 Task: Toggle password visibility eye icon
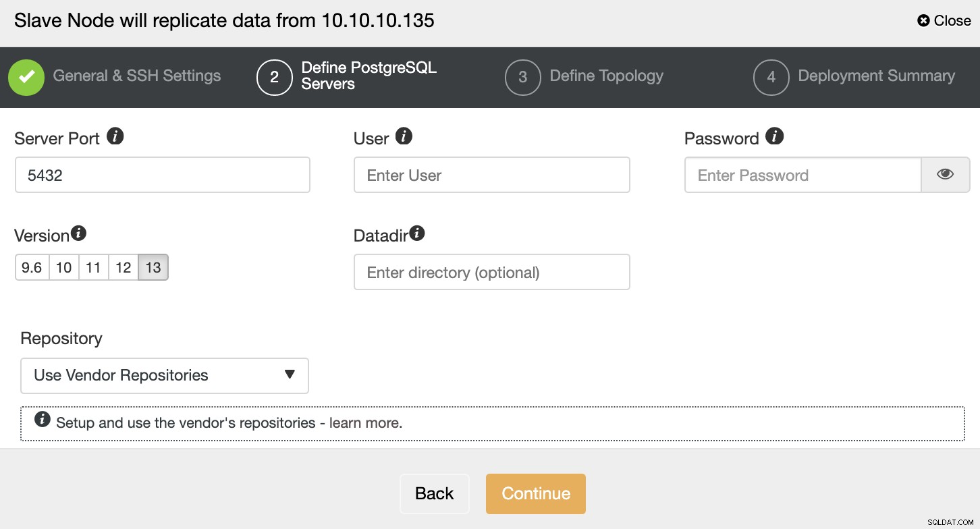coord(946,175)
